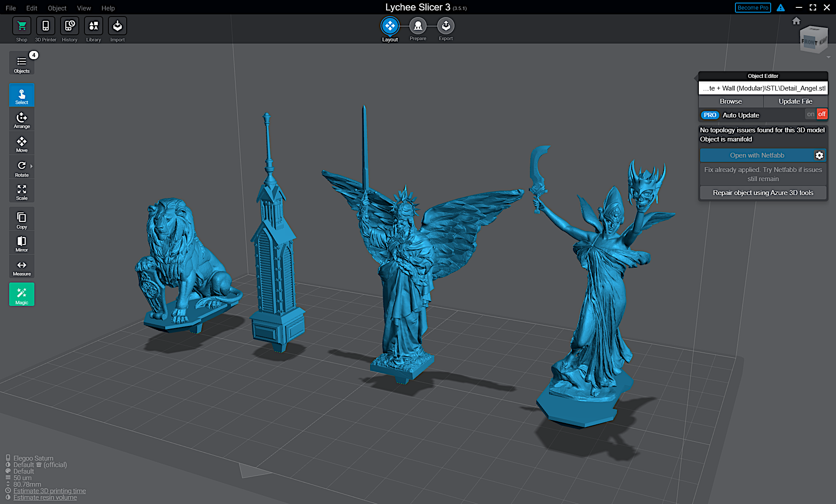Choose the Scale tool

22,192
